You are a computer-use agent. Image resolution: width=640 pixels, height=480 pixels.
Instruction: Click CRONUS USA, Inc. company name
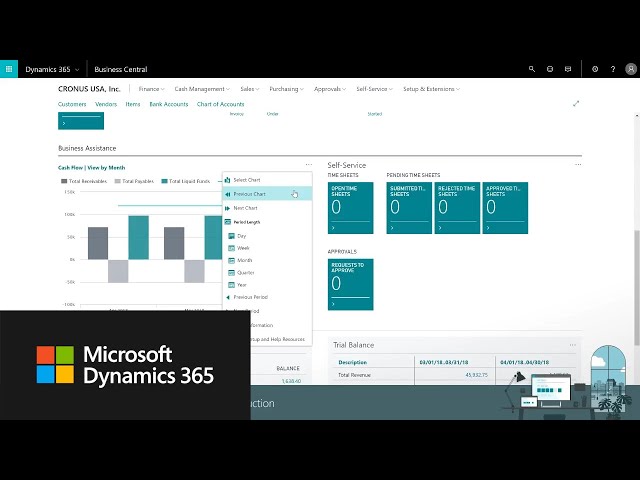point(89,89)
